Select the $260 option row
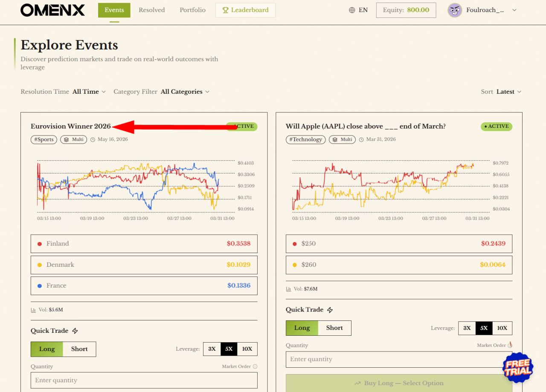Viewport: 546px width, 392px height. coord(399,265)
